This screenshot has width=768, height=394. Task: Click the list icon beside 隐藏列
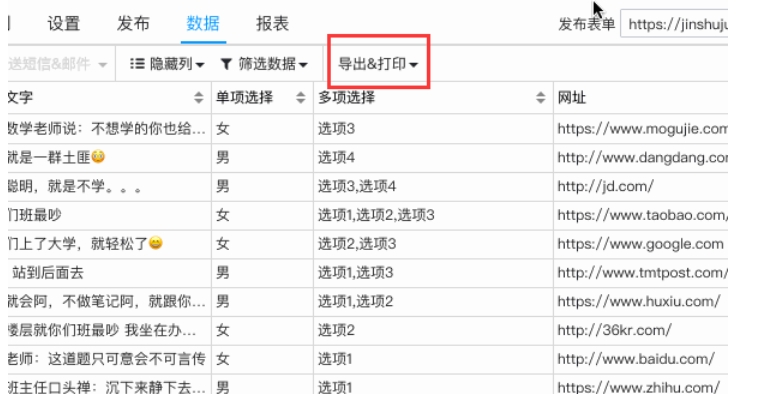(137, 64)
